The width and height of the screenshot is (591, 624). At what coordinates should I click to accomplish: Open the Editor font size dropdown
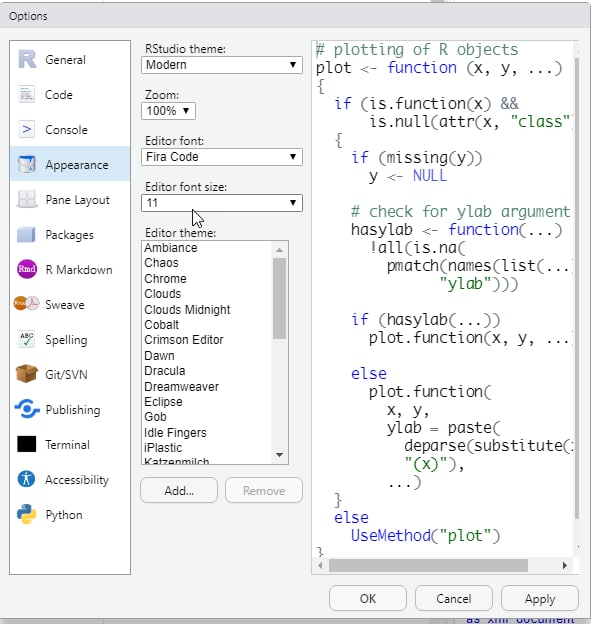(222, 203)
